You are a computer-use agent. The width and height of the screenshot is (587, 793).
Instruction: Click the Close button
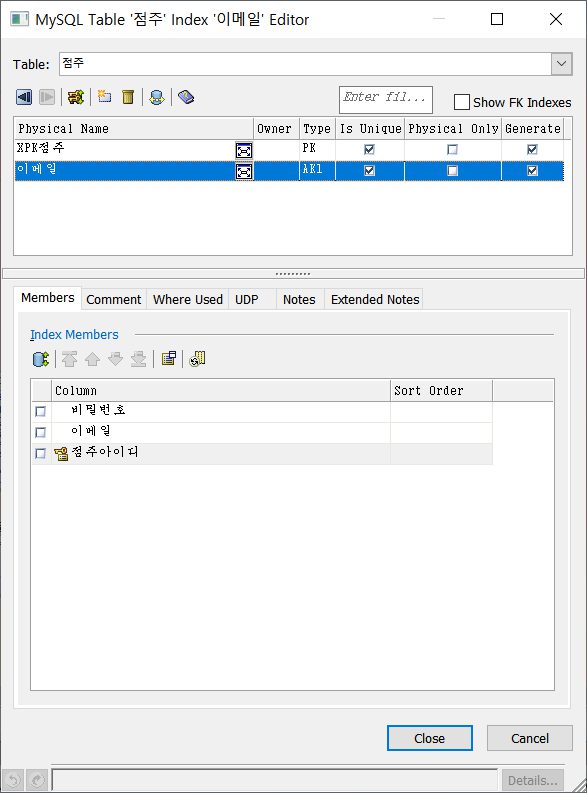430,738
